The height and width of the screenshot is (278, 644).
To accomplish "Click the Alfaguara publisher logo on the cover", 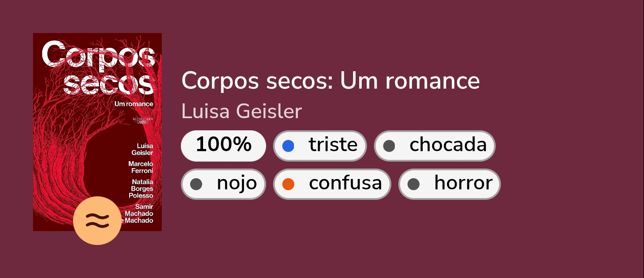I will pos(143,120).
